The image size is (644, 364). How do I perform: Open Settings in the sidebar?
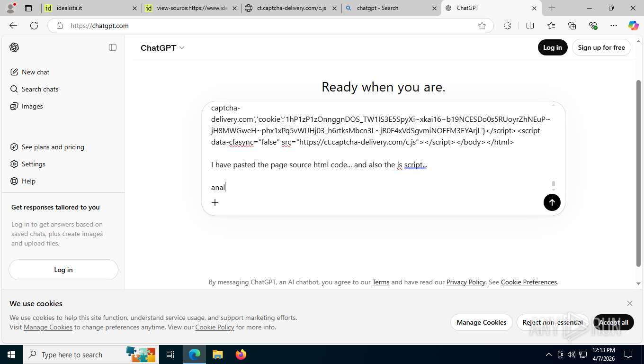point(33,164)
